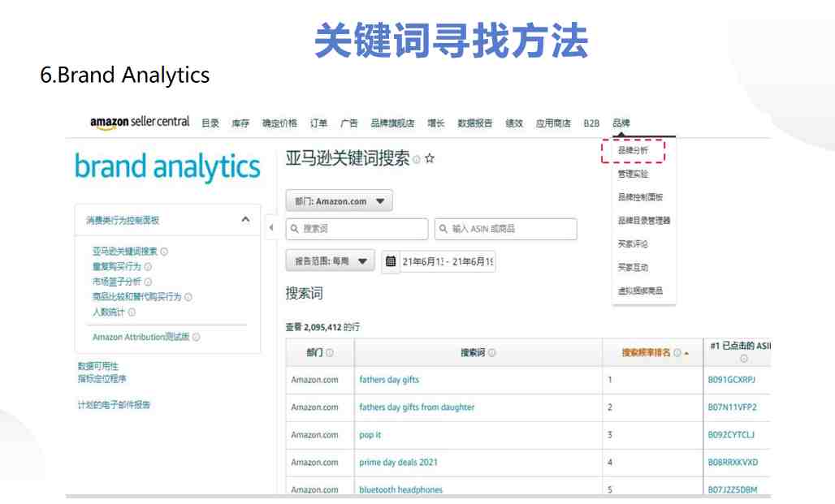The height and width of the screenshot is (504, 835).
Task: Open ASIN link B092CYTCLJ
Action: 731,435
